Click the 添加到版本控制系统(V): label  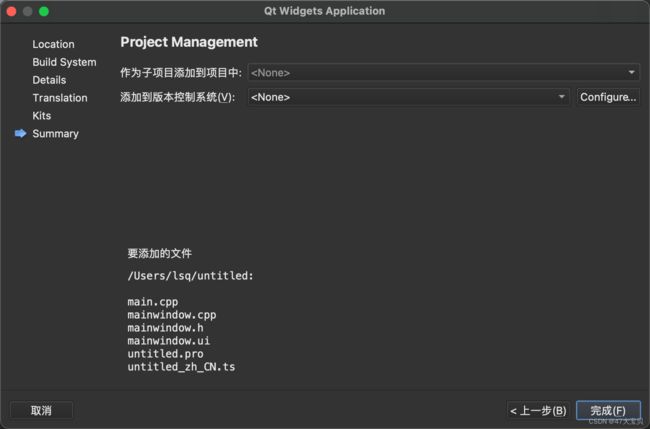coord(178,97)
